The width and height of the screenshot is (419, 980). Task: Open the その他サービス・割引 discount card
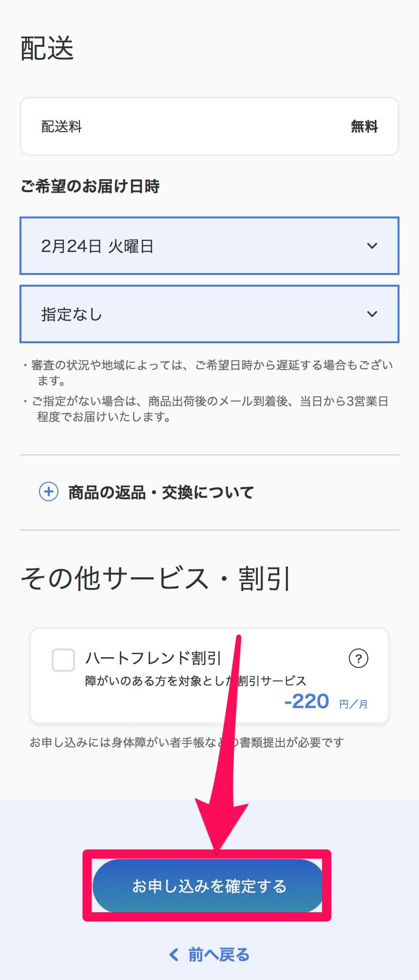tap(209, 678)
